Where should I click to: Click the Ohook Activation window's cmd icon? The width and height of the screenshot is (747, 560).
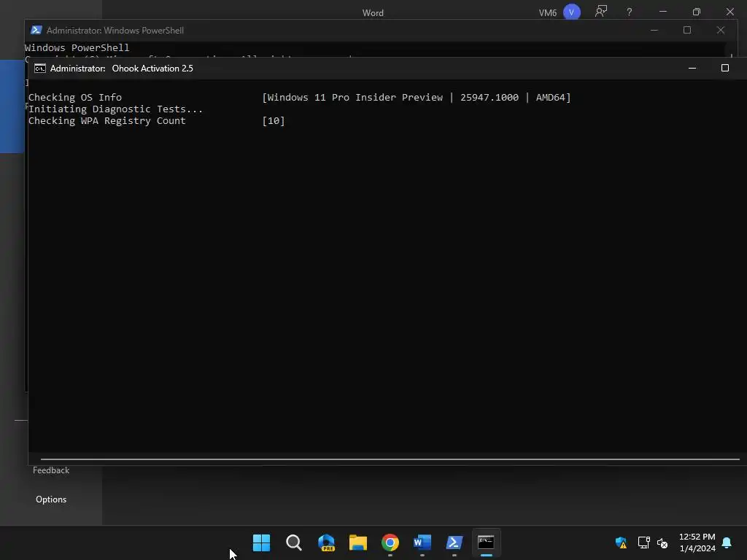tap(40, 68)
